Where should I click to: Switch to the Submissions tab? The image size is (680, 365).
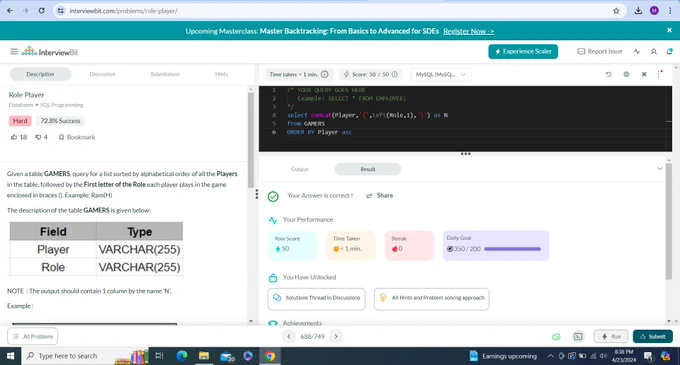click(165, 74)
